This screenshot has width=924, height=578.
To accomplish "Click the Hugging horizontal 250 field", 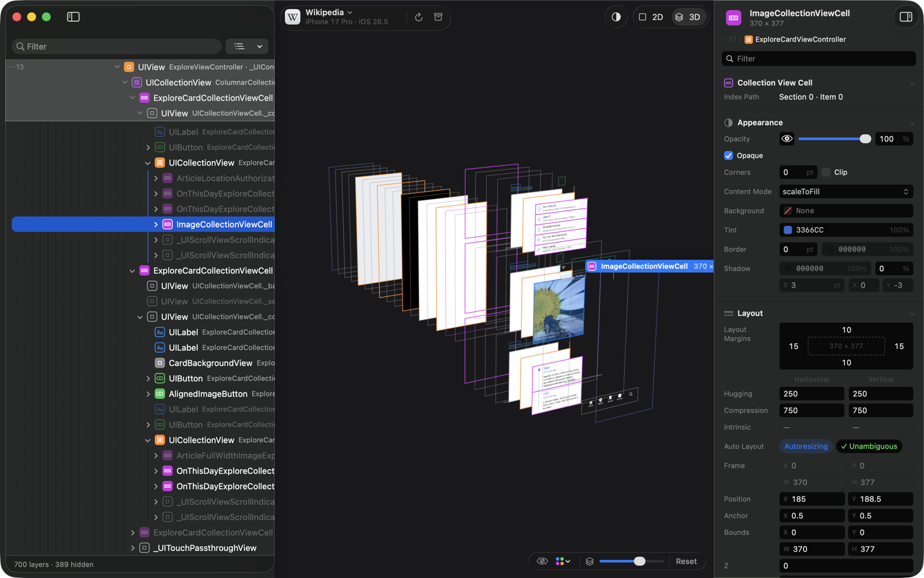I will pyautogui.click(x=811, y=394).
